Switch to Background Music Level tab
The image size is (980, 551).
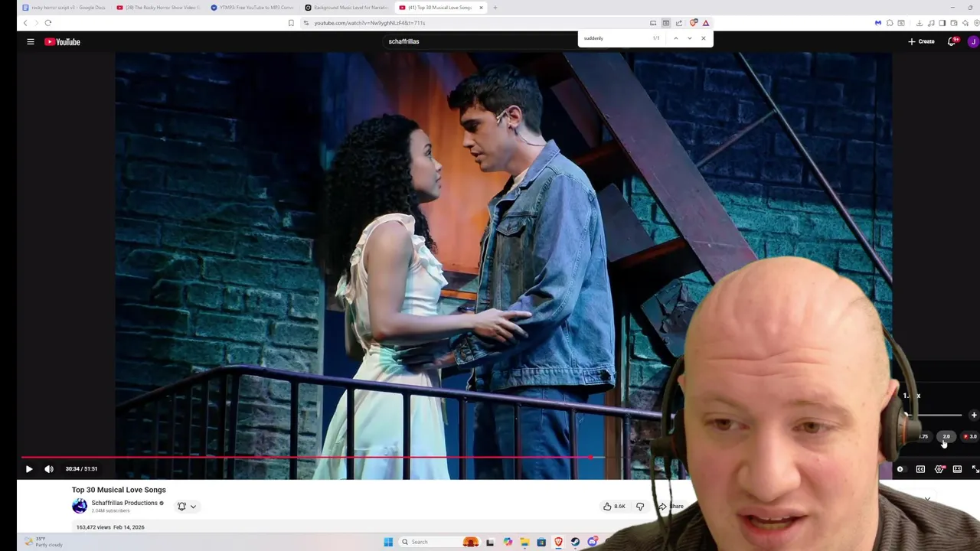click(x=347, y=8)
